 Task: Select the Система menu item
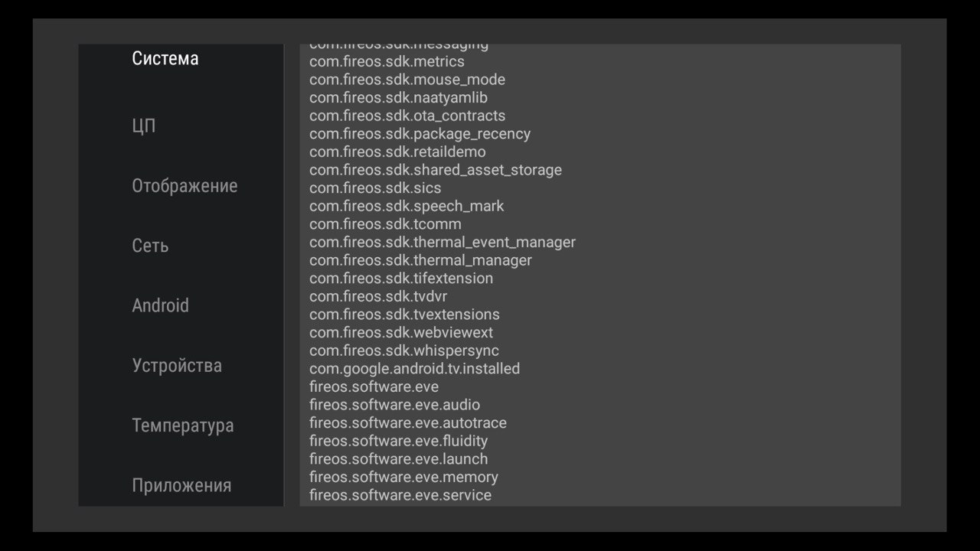click(165, 59)
